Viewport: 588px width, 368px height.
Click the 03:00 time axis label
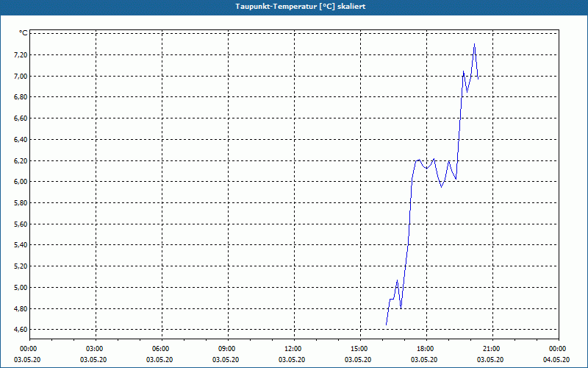(94, 349)
